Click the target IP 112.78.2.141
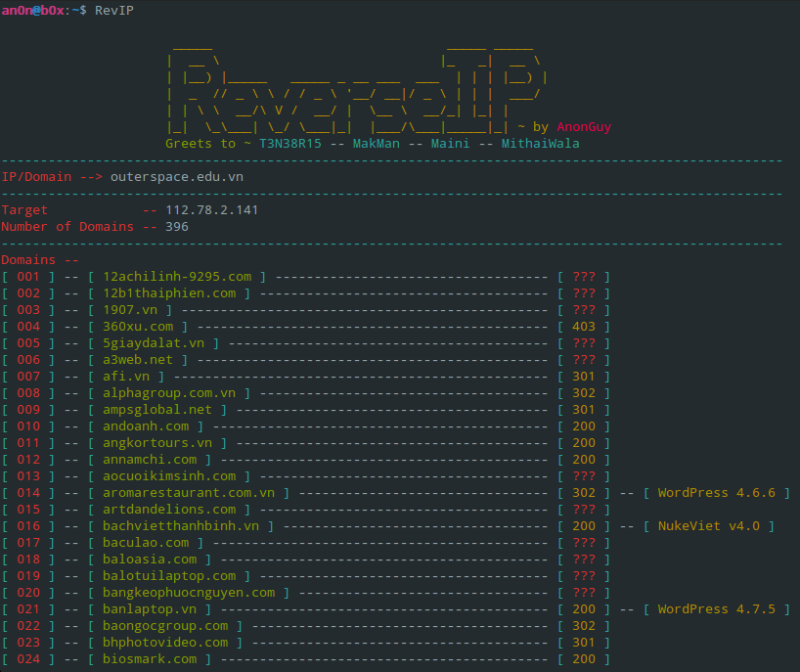 coord(211,210)
